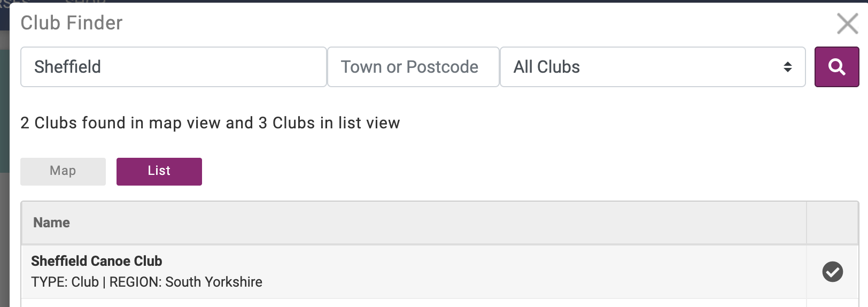Click the blank area right of the List tab
This screenshot has width=868, height=307.
point(481,171)
